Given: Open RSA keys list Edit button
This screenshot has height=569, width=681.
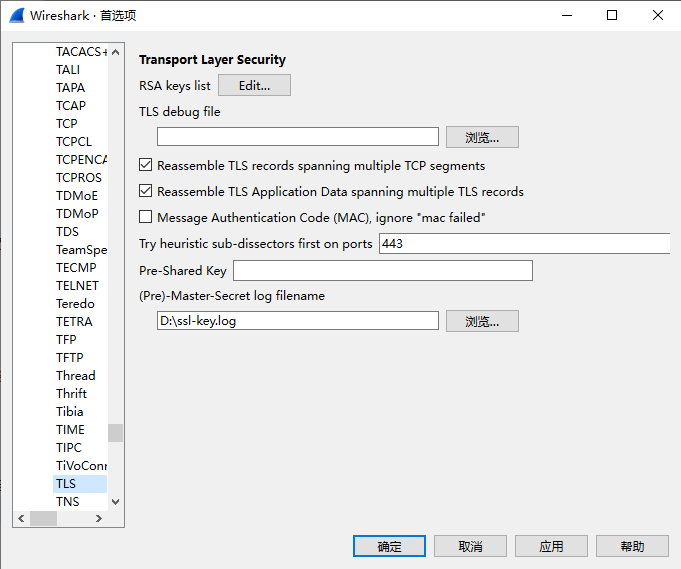Looking at the screenshot, I should (254, 85).
